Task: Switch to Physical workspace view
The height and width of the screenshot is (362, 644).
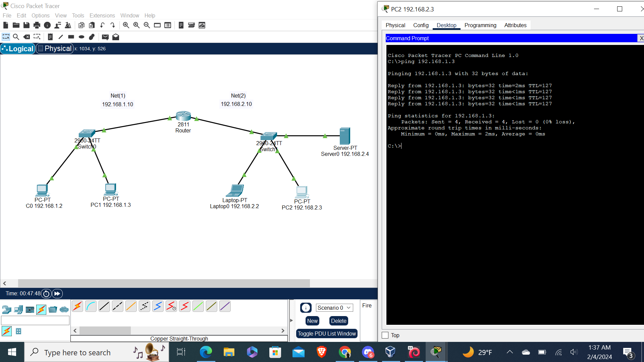Action: click(x=55, y=49)
